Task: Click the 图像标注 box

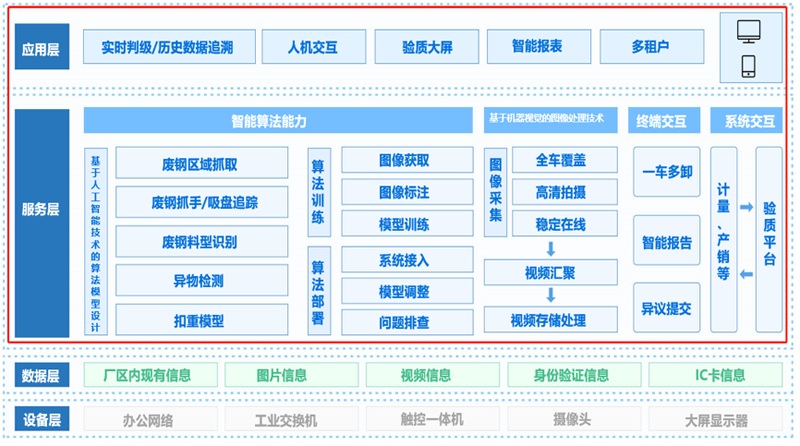Action: pos(404,191)
